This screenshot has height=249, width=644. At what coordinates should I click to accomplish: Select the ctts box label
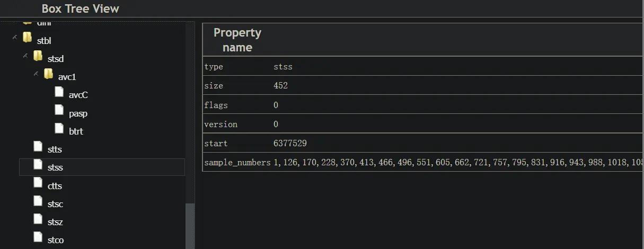click(55, 186)
